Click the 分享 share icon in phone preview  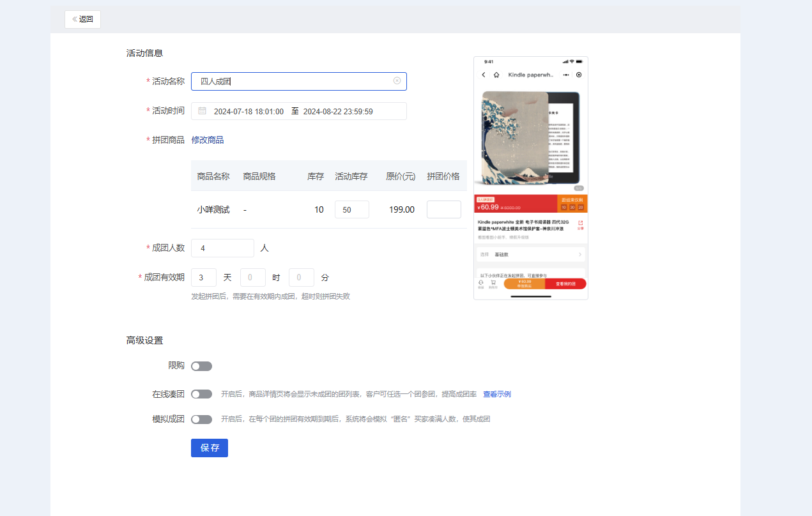580,225
